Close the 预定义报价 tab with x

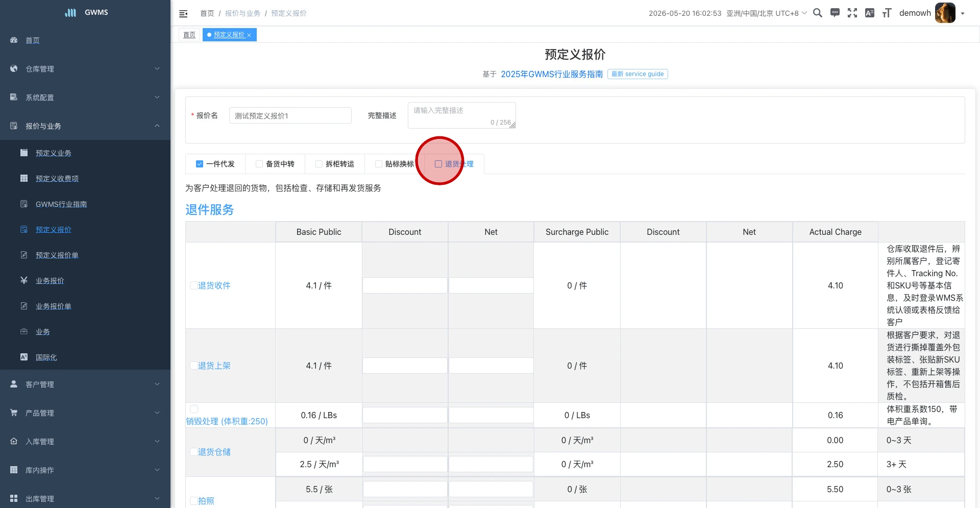click(x=249, y=35)
